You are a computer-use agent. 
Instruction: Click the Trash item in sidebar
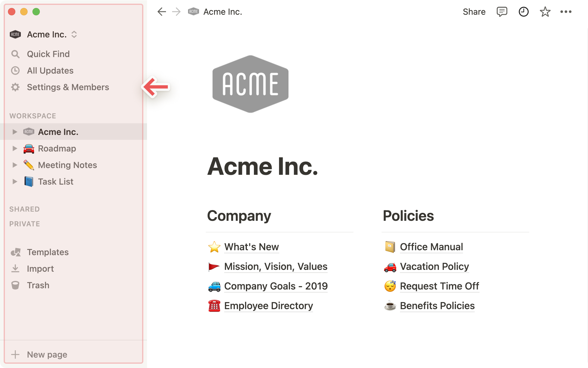38,285
